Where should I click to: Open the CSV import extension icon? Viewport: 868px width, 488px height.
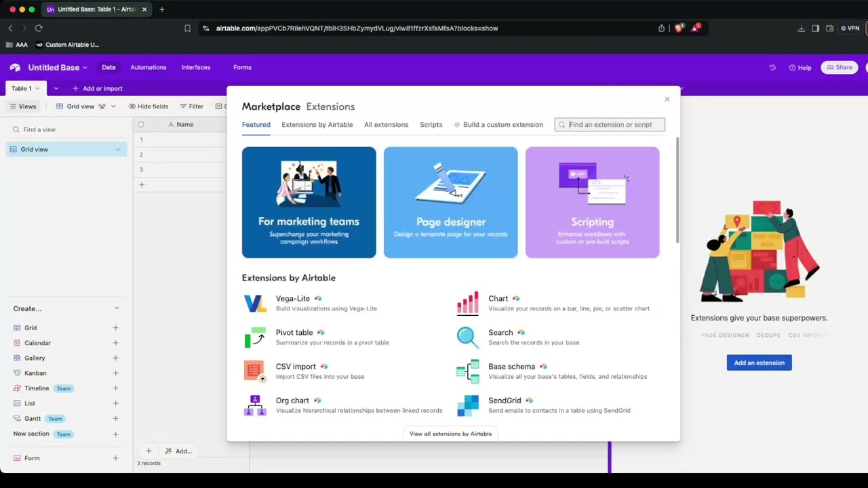(255, 371)
